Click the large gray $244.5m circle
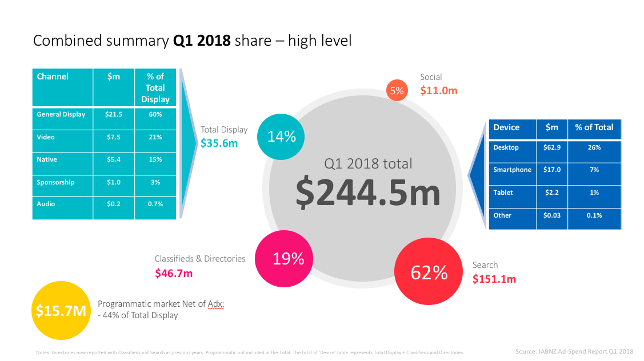Viewport: 644px width, 361px height. [363, 189]
